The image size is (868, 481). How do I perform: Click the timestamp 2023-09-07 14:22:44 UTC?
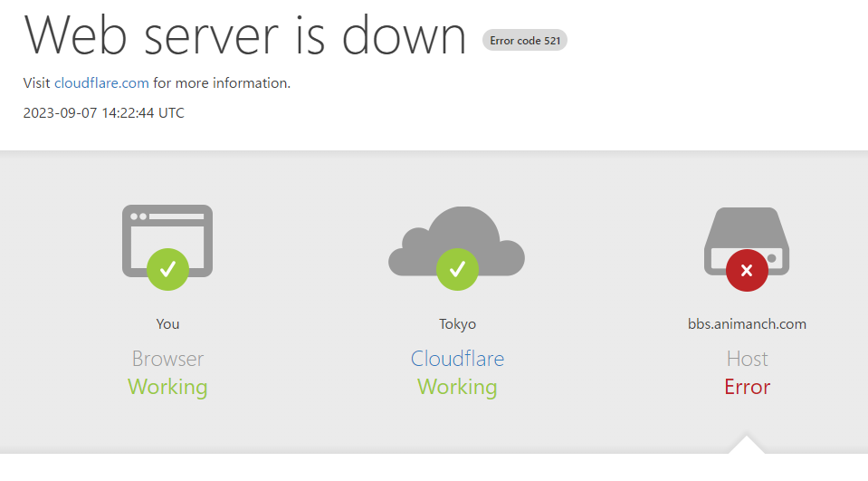[x=103, y=113]
